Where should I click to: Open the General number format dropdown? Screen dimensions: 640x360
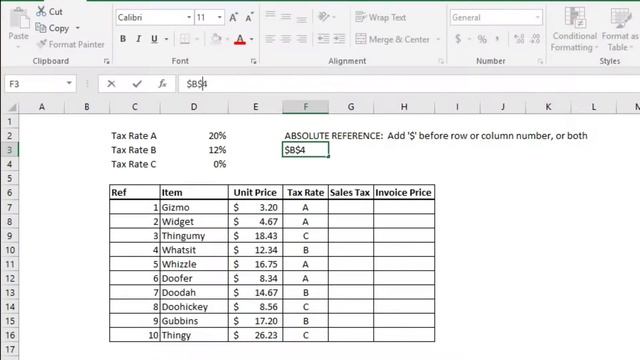[538, 18]
